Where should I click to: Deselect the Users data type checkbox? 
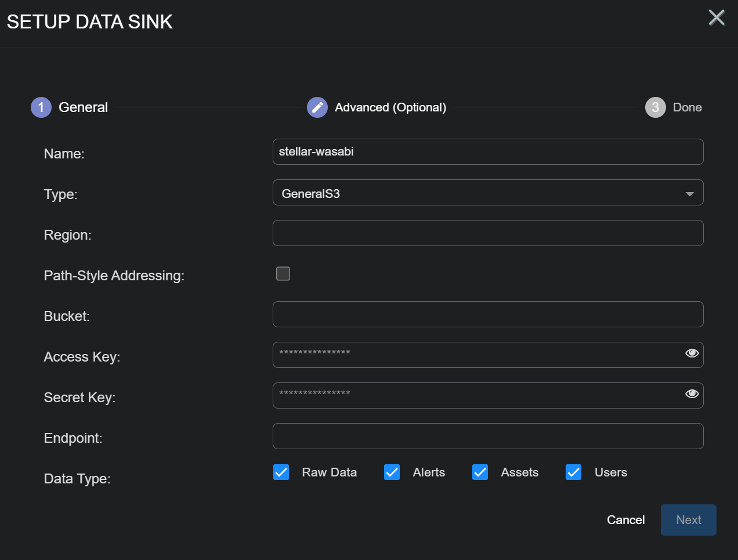pyautogui.click(x=574, y=472)
